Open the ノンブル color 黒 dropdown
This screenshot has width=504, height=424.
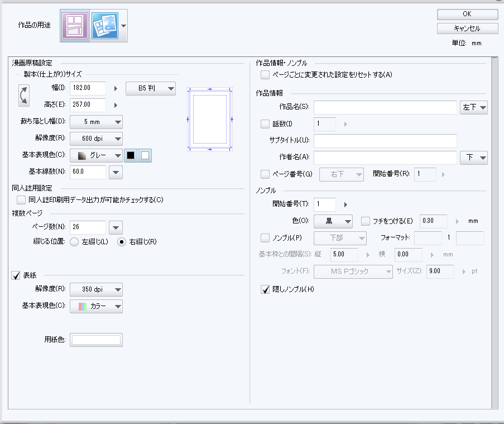click(333, 221)
